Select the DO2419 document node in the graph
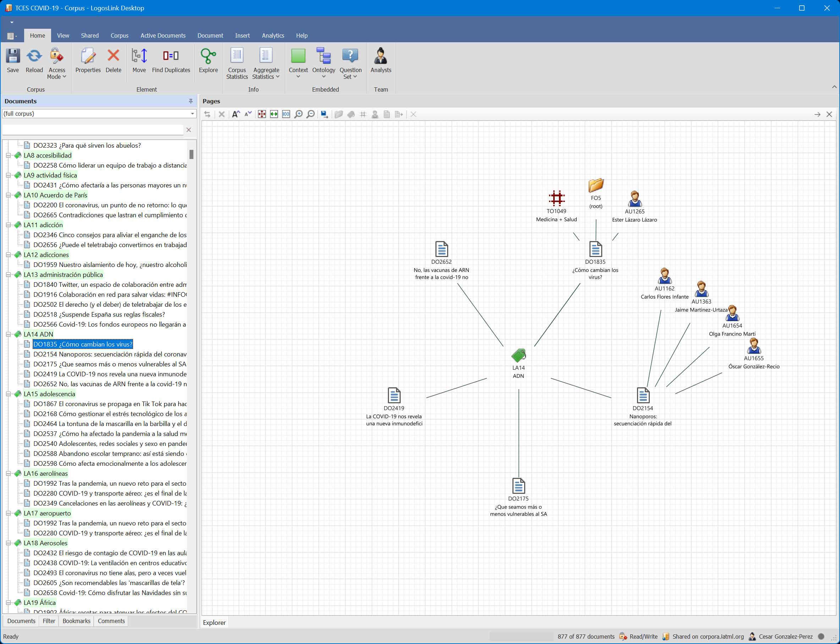This screenshot has height=644, width=840. [394, 407]
